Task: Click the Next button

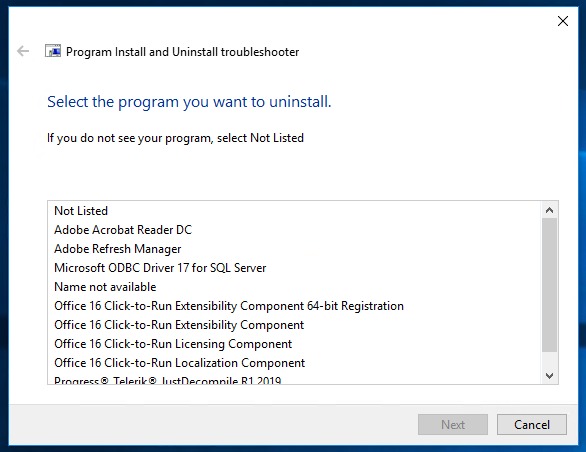Action: [x=453, y=425]
